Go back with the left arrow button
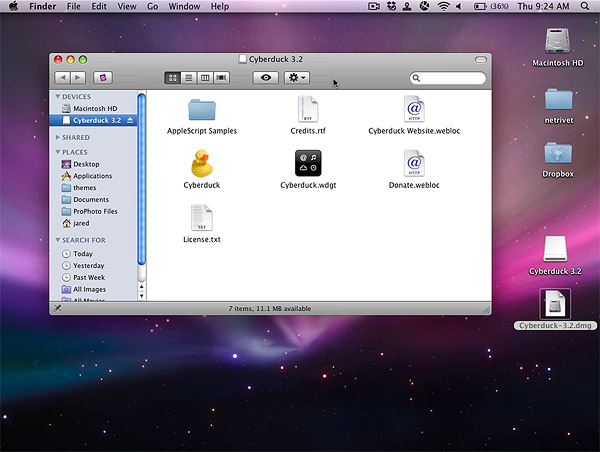 coord(62,78)
